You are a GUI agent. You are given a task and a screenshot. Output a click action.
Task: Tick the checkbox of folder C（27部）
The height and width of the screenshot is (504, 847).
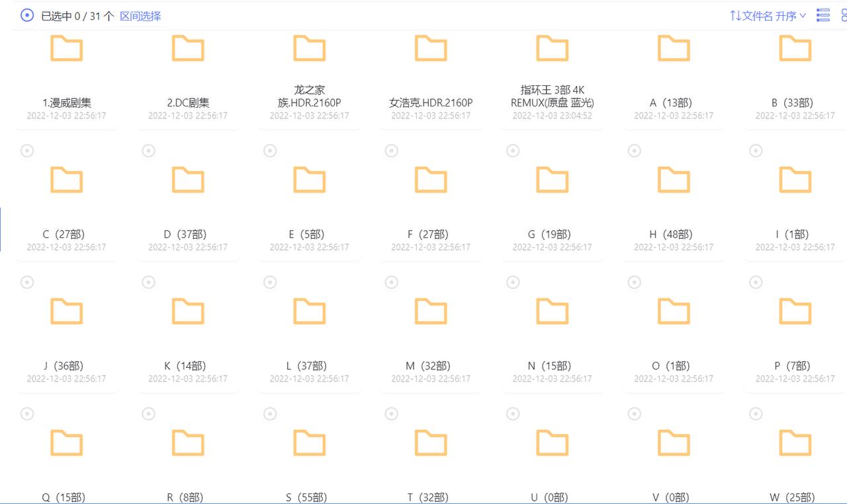click(27, 151)
